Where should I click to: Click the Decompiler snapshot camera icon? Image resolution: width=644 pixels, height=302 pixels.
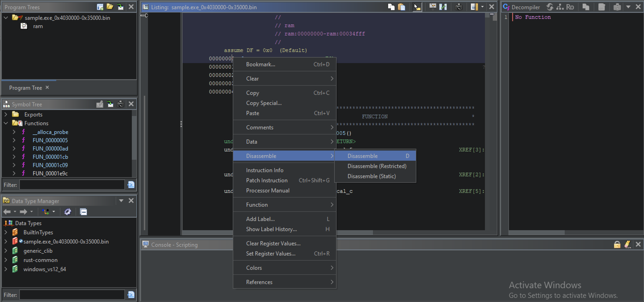coord(617,7)
